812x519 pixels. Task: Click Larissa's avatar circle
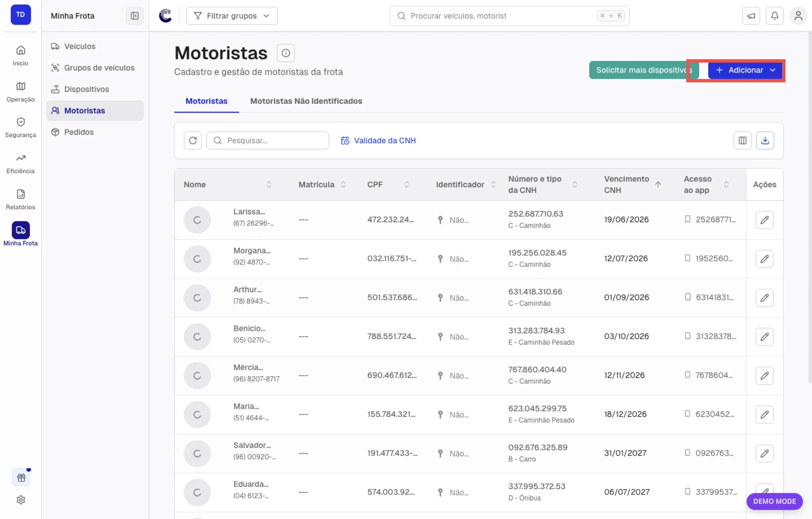[197, 220]
